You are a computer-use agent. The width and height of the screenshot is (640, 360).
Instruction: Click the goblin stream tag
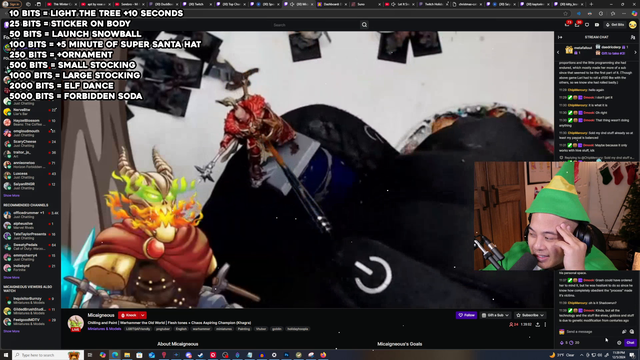click(277, 329)
